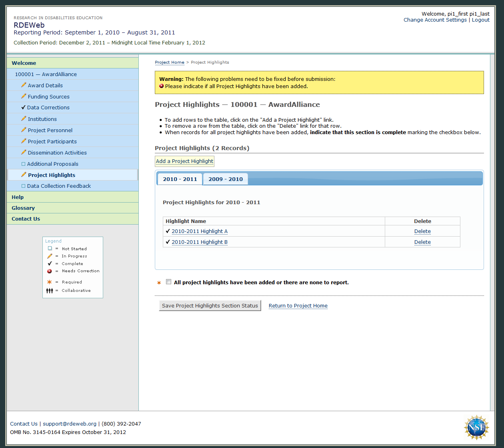Click the pencil icon beside Award Details

(24, 85)
